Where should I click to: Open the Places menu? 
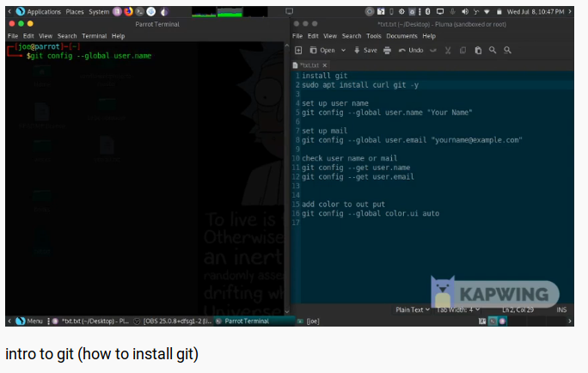pyautogui.click(x=75, y=12)
